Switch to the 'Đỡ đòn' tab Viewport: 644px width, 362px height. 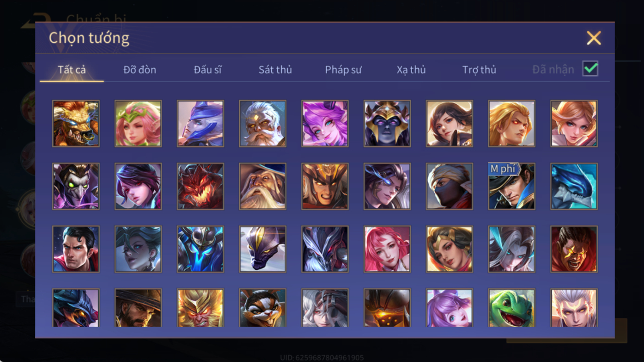click(x=140, y=70)
